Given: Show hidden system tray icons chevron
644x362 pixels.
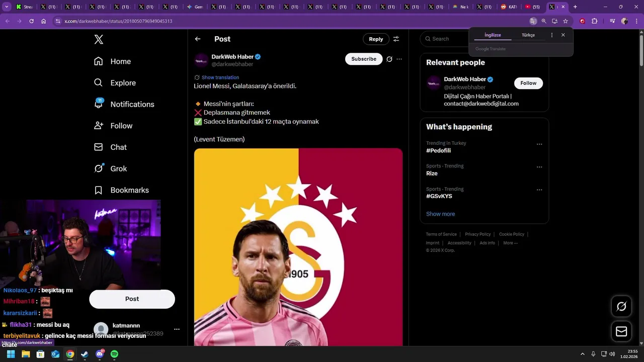Looking at the screenshot, I should point(583,354).
